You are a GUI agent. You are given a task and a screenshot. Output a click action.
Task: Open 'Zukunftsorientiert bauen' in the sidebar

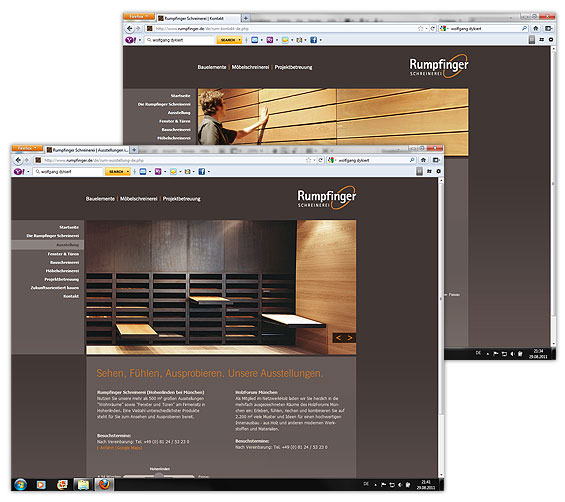(x=55, y=288)
